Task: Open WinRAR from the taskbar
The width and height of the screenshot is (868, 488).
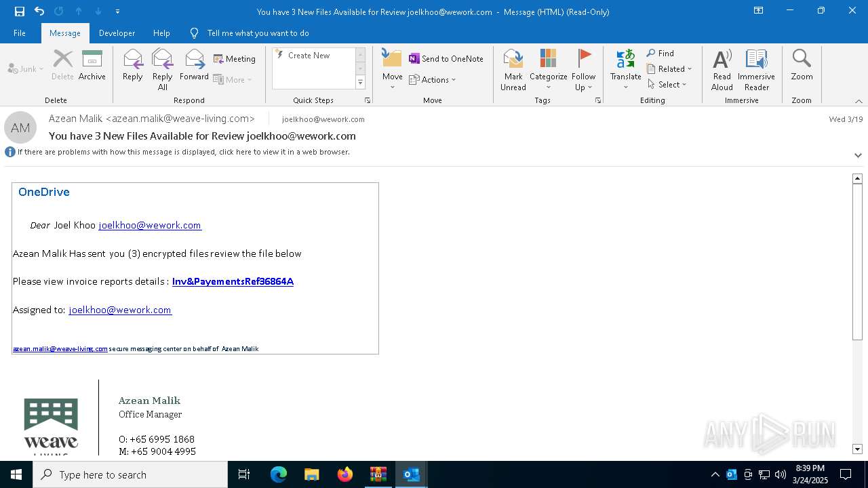Action: click(378, 474)
